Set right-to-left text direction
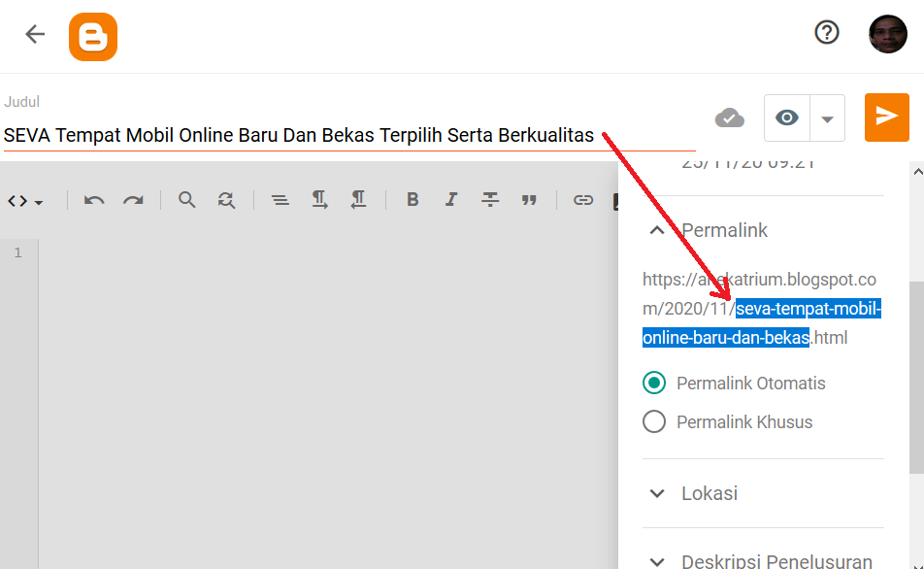 [x=358, y=200]
